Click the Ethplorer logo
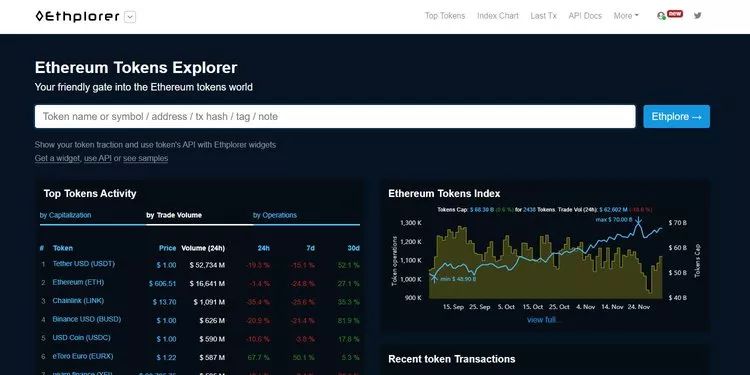The width and height of the screenshot is (750, 375). pyautogui.click(x=77, y=16)
